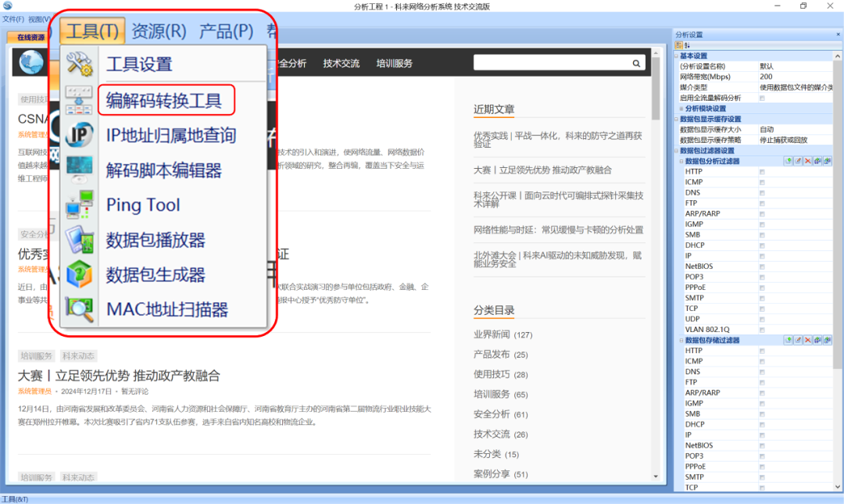Screen dimensions: 844x504
Task: Select the 编解码转换工具 codec converter icon
Action: point(80,99)
